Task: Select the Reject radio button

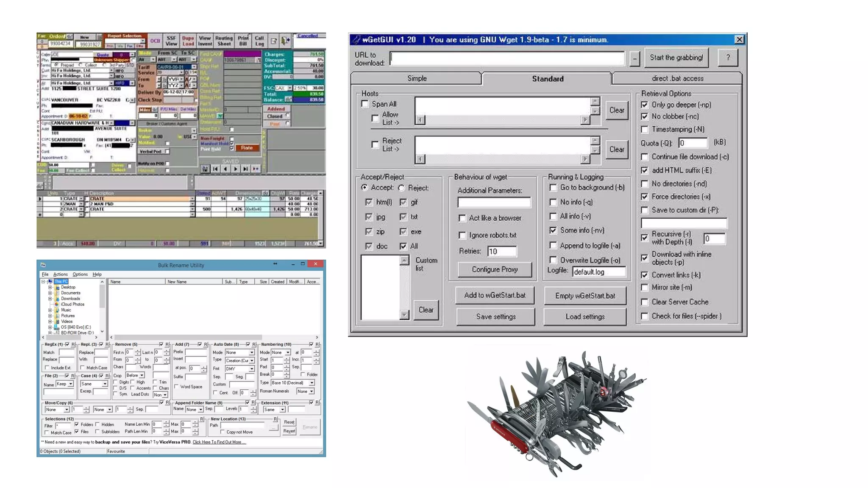Action: coord(402,188)
